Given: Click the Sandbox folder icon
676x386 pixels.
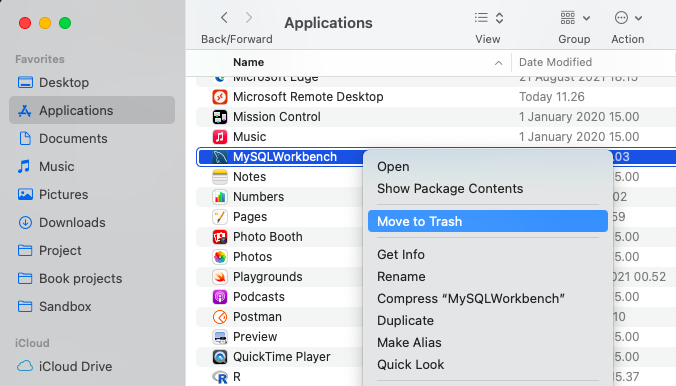Looking at the screenshot, I should pyautogui.click(x=25, y=306).
